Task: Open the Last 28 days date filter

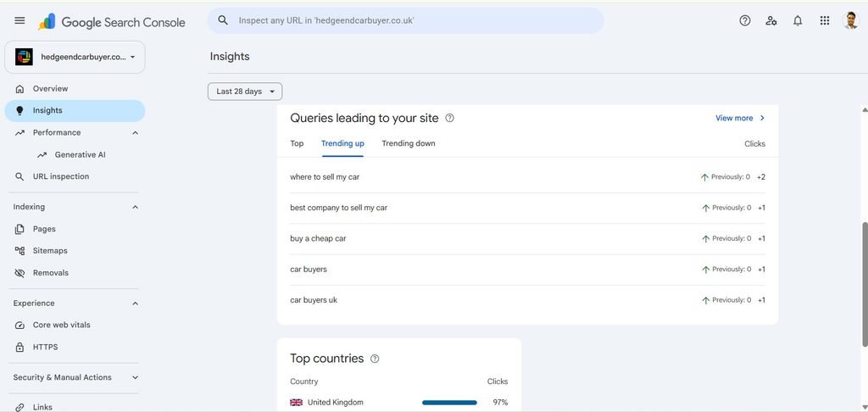Action: click(x=245, y=92)
